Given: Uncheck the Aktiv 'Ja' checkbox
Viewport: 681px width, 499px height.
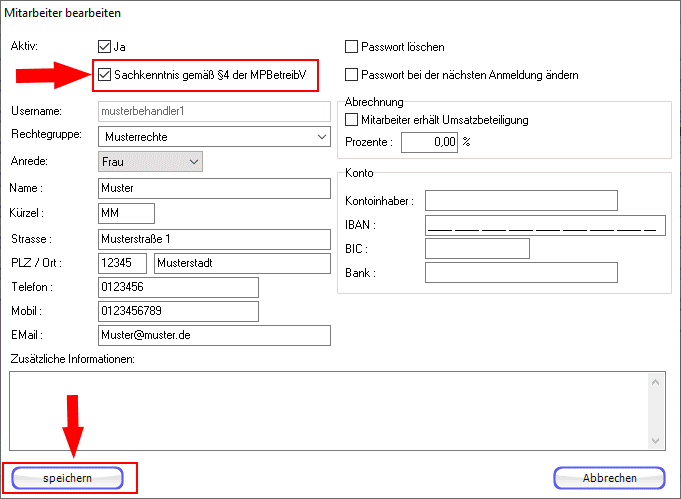Looking at the screenshot, I should point(105,46).
